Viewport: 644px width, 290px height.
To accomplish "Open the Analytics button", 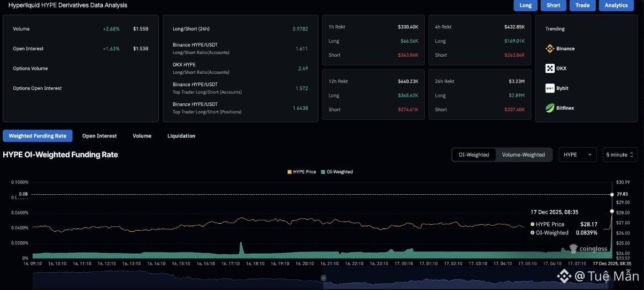I will tap(616, 5).
